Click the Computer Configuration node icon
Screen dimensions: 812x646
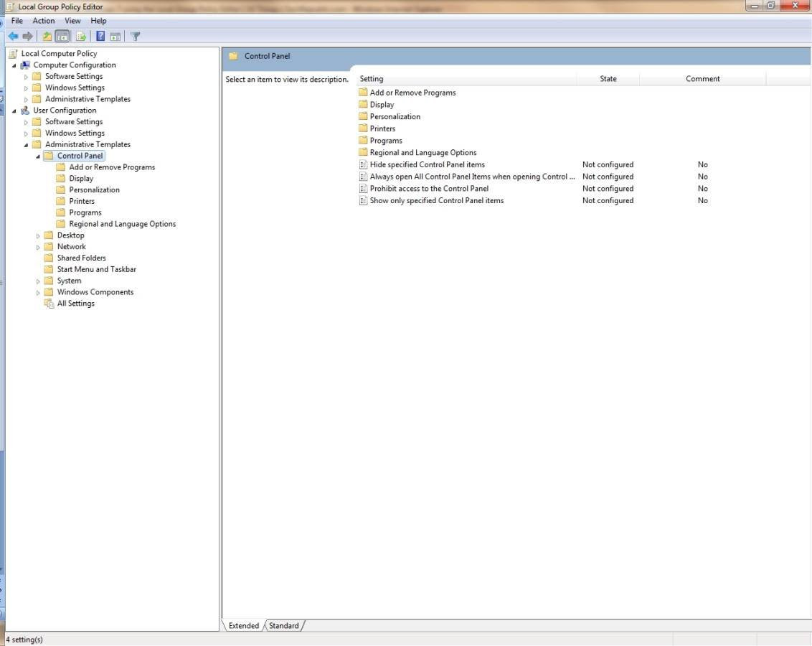25,65
